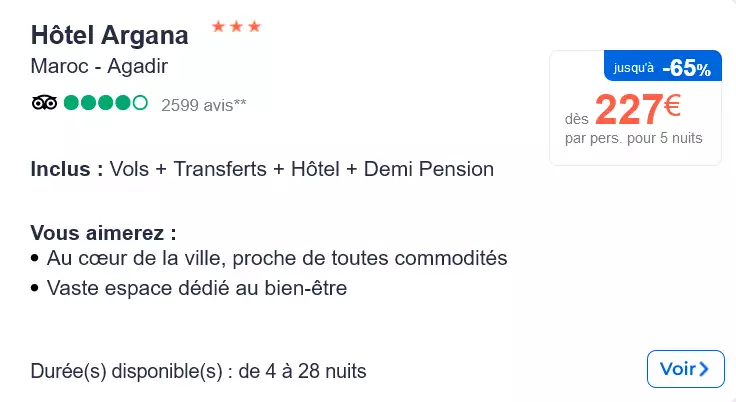Click the chevron arrow in Voir button

point(704,369)
